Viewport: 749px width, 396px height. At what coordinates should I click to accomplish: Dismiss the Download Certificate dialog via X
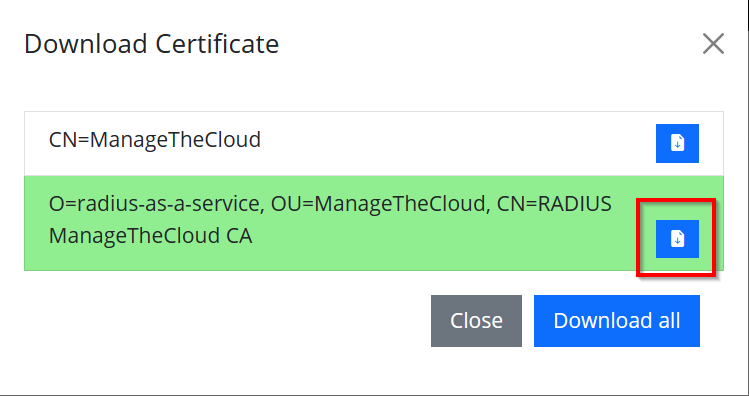click(x=713, y=44)
